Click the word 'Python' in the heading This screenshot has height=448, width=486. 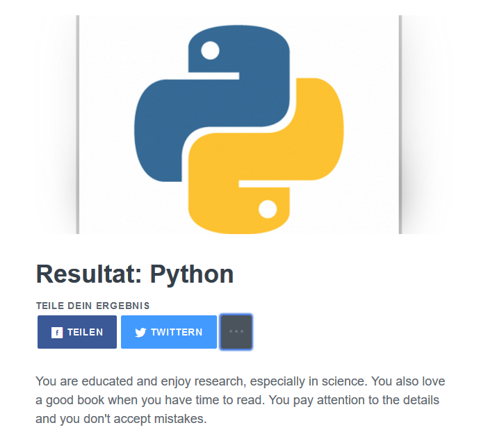point(192,274)
